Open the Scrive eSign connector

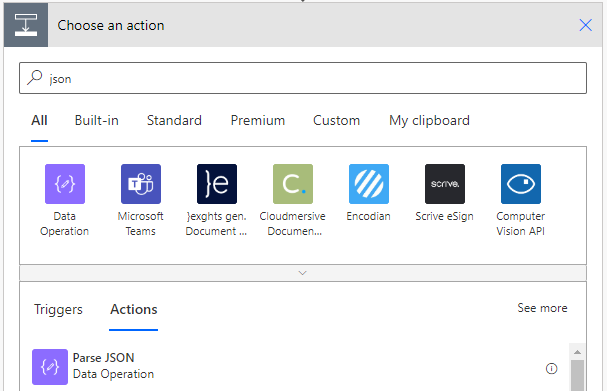(445, 184)
